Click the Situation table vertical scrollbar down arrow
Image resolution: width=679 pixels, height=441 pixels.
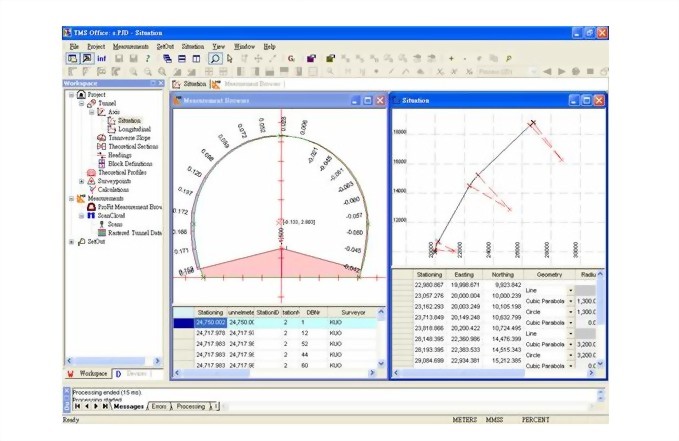point(600,364)
